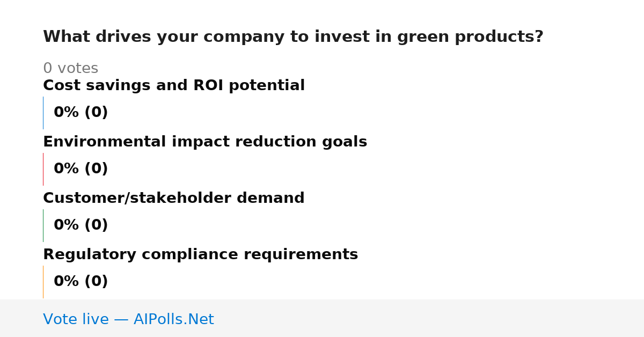Viewport: 644px width, 337px height.
Task: Click the blue bar for Cost savings
Action: click(43, 113)
